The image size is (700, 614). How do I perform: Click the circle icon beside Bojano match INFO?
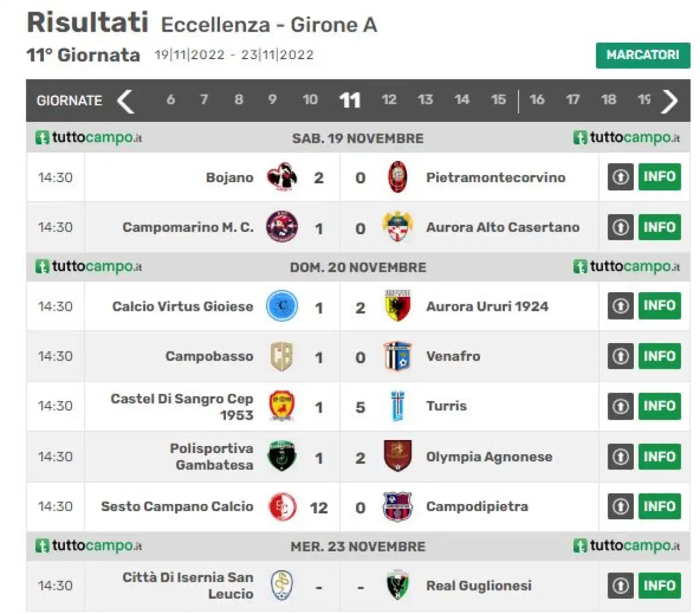click(x=620, y=177)
